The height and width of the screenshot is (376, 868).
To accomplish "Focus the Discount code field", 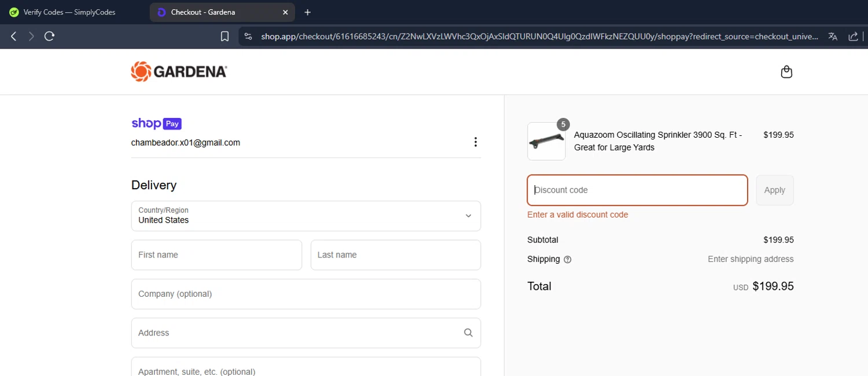I will pos(637,190).
